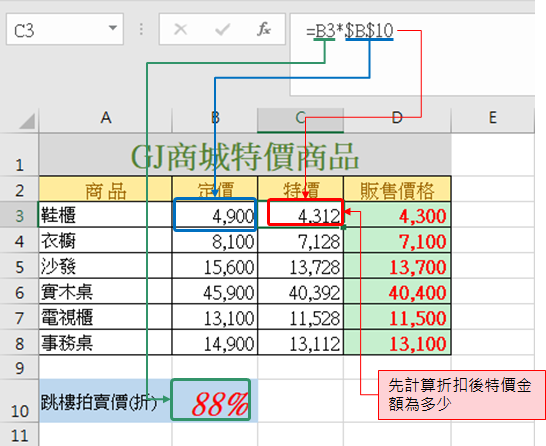Click the formula bar text =B3*$B$10

[350, 31]
